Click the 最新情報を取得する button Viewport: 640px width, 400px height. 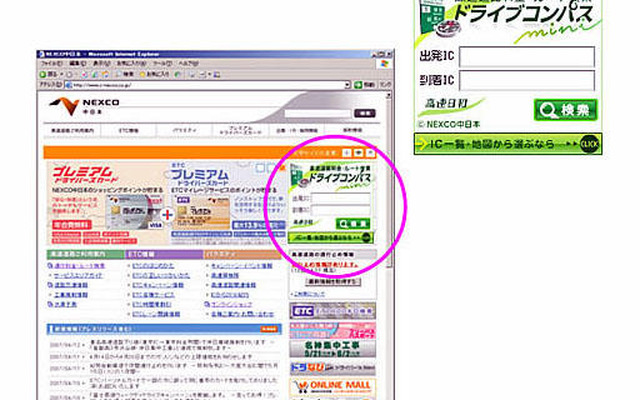pos(333,282)
